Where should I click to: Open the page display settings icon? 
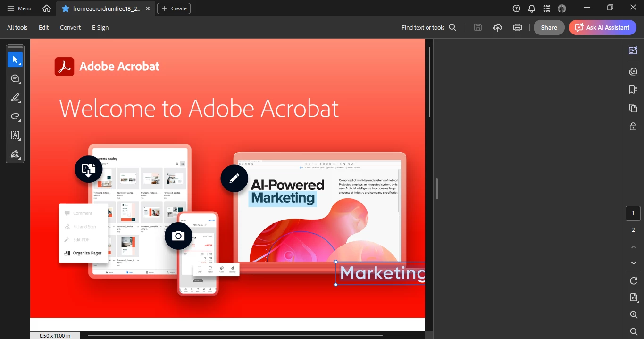click(634, 297)
